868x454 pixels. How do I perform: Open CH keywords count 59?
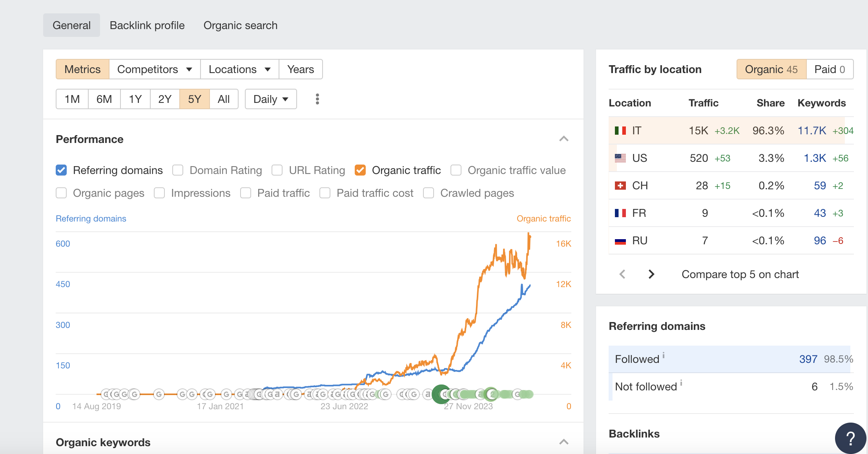(820, 185)
